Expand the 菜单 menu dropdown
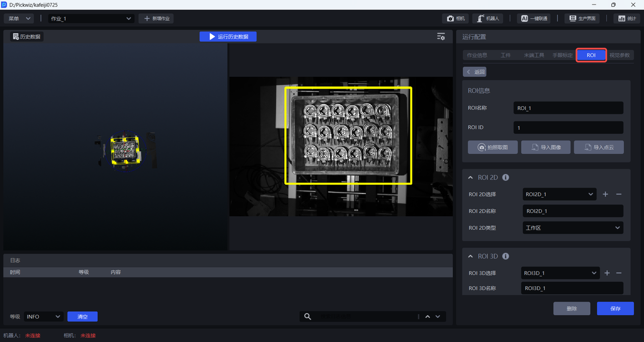The width and height of the screenshot is (644, 342). [x=19, y=19]
